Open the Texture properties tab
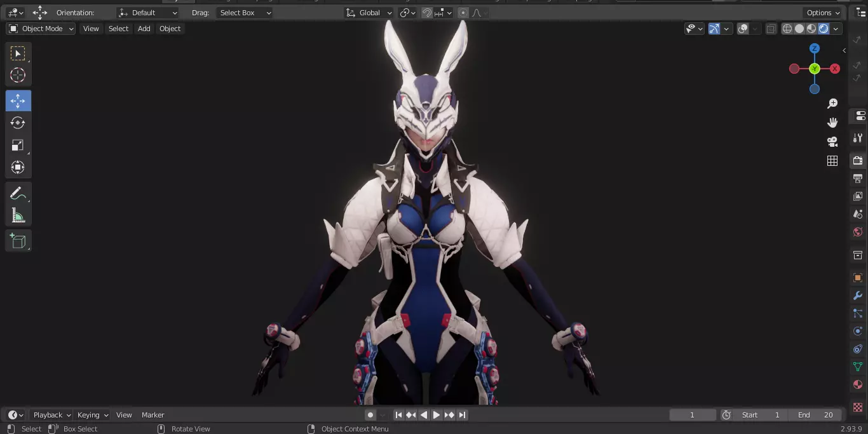This screenshot has height=434, width=868. pyautogui.click(x=858, y=407)
